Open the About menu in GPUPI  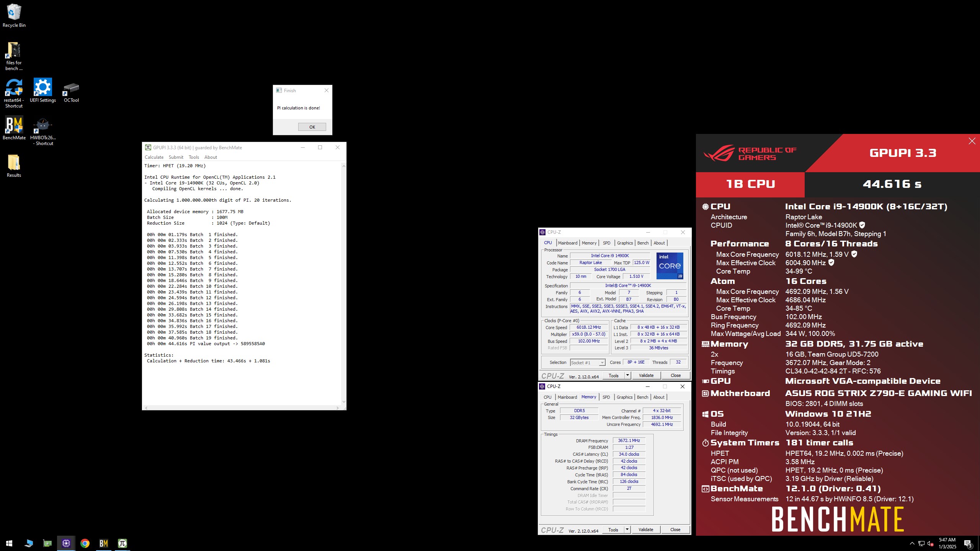pyautogui.click(x=211, y=157)
